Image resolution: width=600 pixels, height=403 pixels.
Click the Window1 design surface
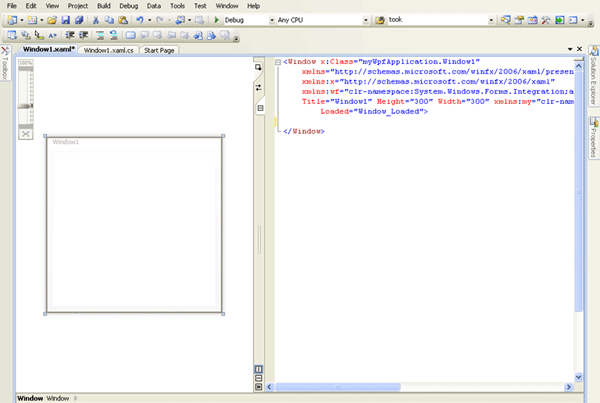(133, 225)
